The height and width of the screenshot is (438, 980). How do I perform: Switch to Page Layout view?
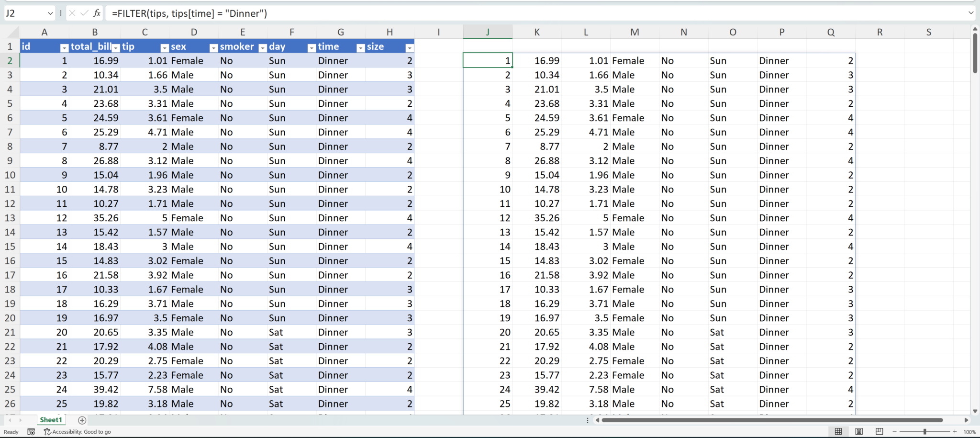point(859,432)
